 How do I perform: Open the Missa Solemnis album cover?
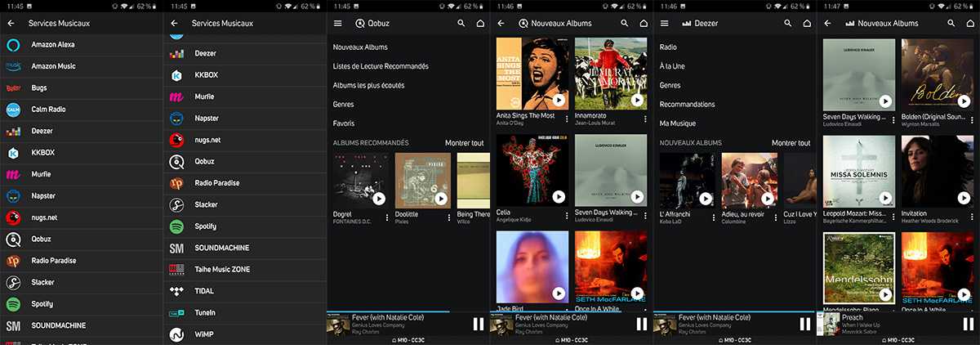click(x=859, y=172)
